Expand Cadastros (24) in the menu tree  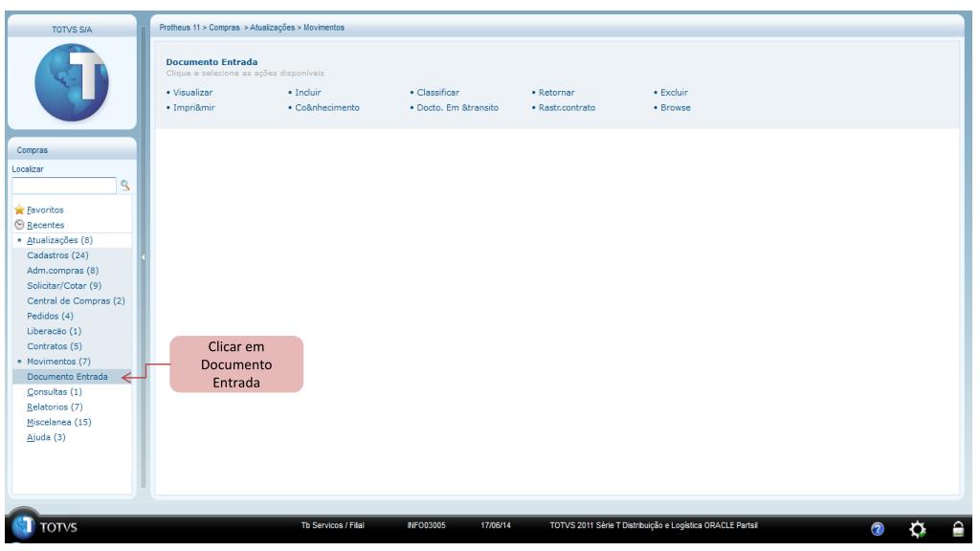[57, 254]
